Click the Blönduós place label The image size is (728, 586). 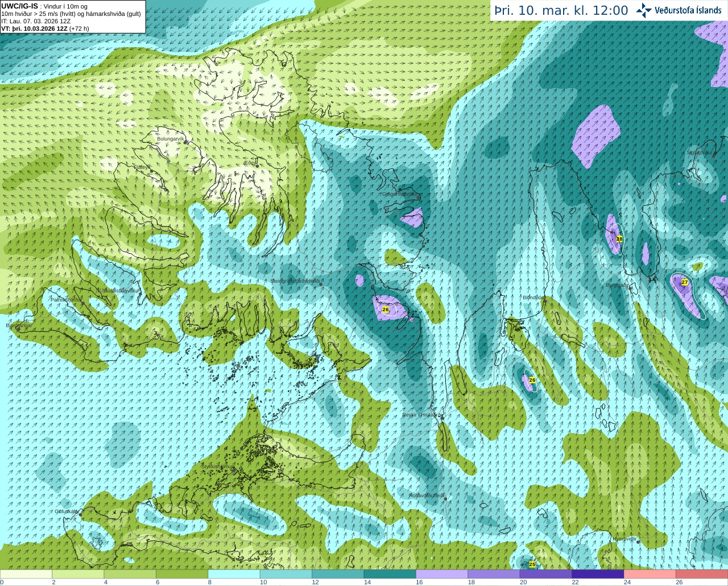(x=534, y=298)
